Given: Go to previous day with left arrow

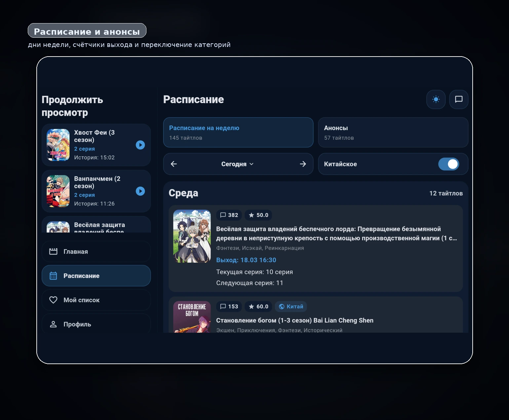Looking at the screenshot, I should (x=174, y=164).
